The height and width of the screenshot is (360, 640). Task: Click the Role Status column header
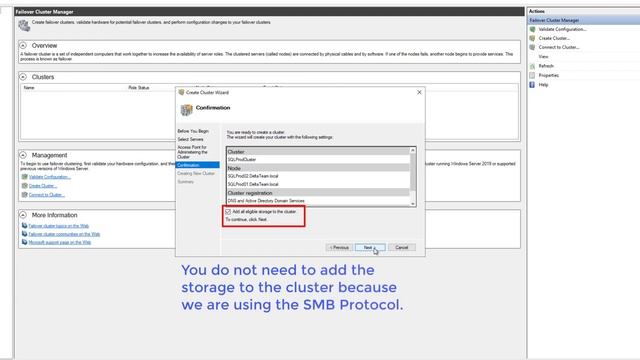coord(139,88)
